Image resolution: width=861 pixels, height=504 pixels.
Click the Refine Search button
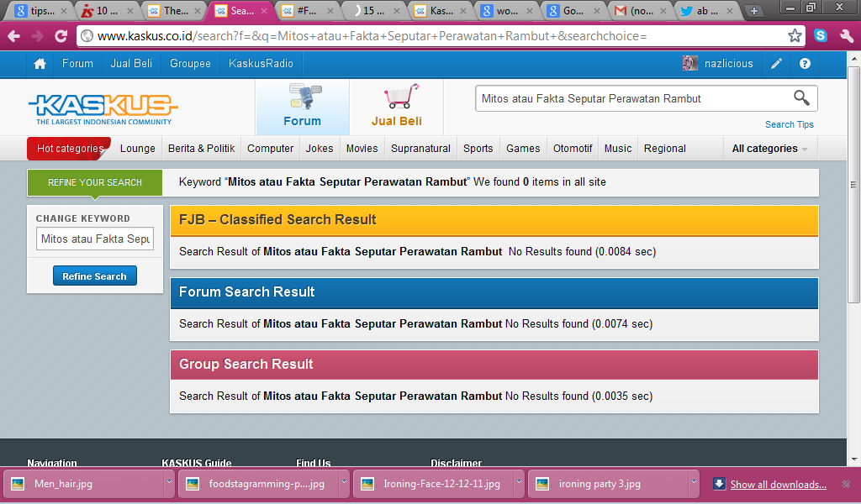(95, 276)
